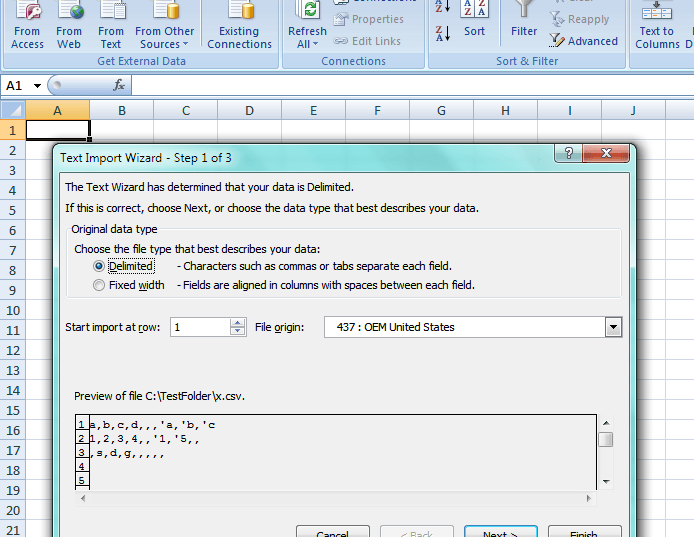The image size is (694, 537).
Task: Select the Fixed width radio button
Action: [99, 285]
